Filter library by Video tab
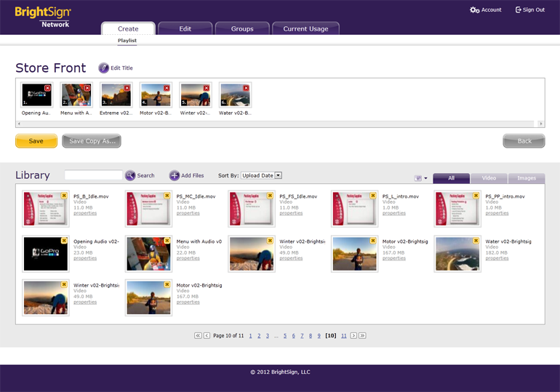The image size is (560, 392). pyautogui.click(x=489, y=178)
